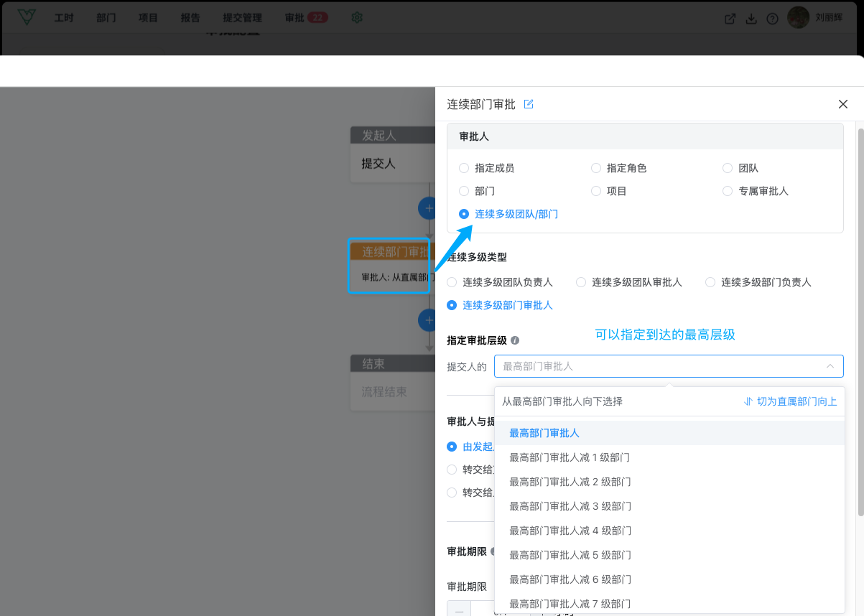Image resolution: width=864 pixels, height=616 pixels.
Task: Collapse dropdown via its chevron arrow
Action: (x=830, y=366)
